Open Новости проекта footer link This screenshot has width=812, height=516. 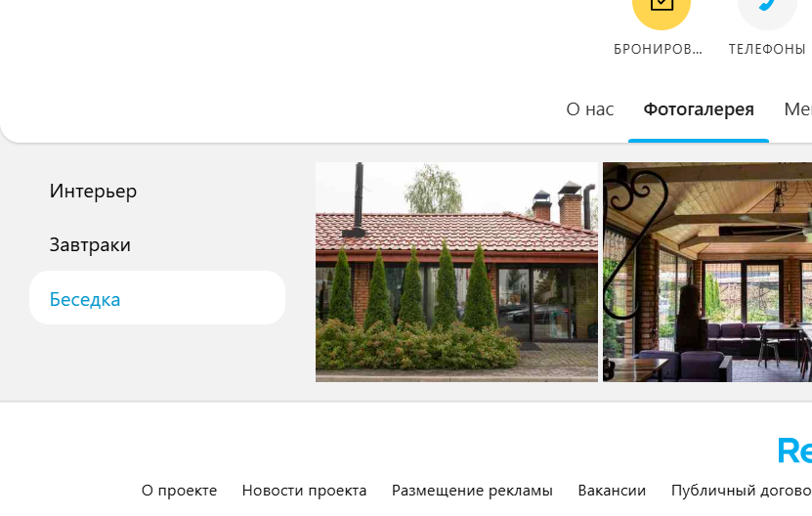[304, 490]
